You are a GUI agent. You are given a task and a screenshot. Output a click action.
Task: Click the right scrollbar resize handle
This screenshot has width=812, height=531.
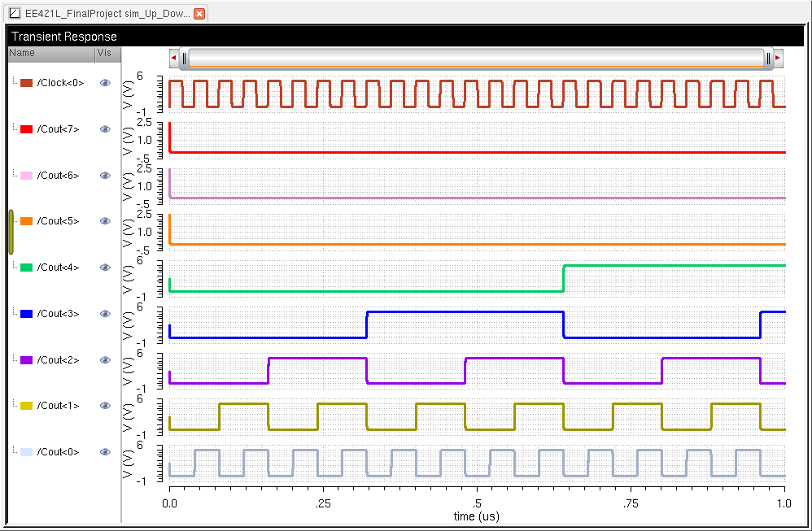click(x=767, y=59)
